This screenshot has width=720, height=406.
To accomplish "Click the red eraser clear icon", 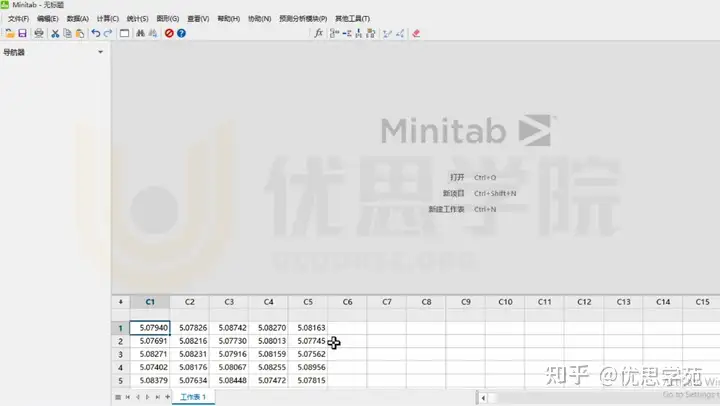I will point(416,34).
